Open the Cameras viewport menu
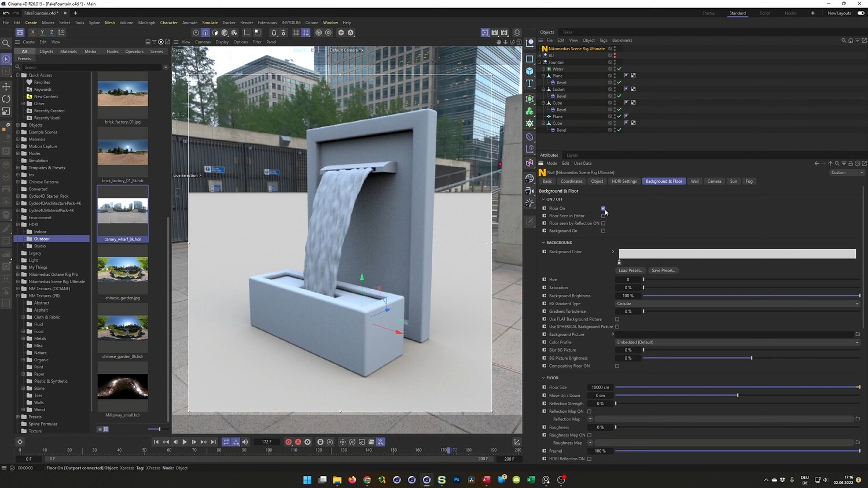 pyautogui.click(x=203, y=42)
